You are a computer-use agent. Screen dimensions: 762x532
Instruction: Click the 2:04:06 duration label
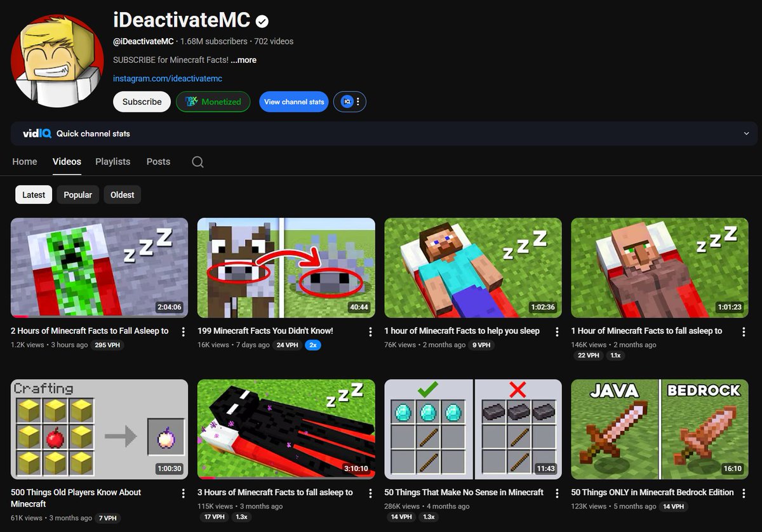point(169,307)
